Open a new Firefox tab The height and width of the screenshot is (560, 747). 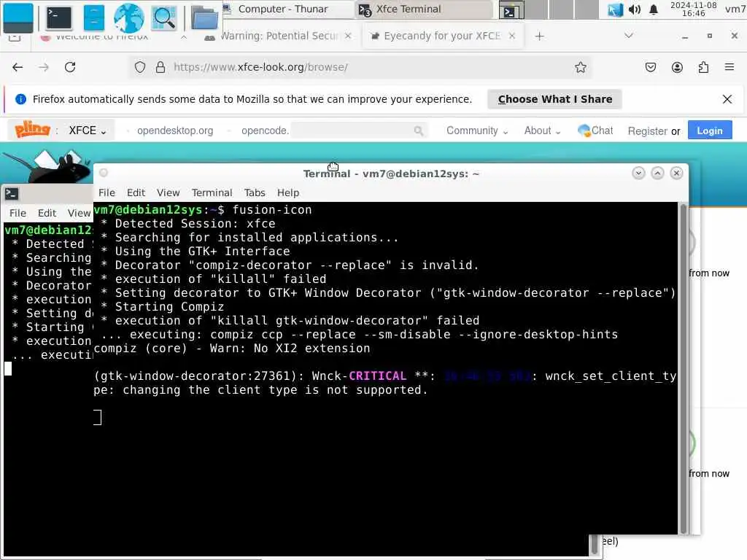pos(539,36)
